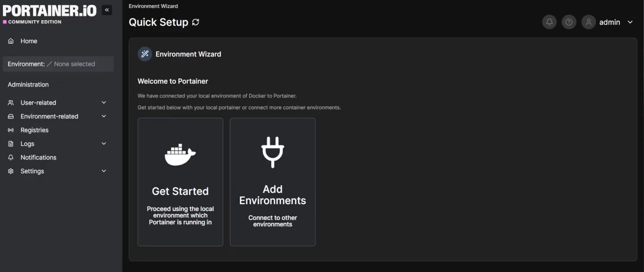Open Notifications in the sidebar menu
Image resolution: width=644 pixels, height=272 pixels.
pos(38,158)
